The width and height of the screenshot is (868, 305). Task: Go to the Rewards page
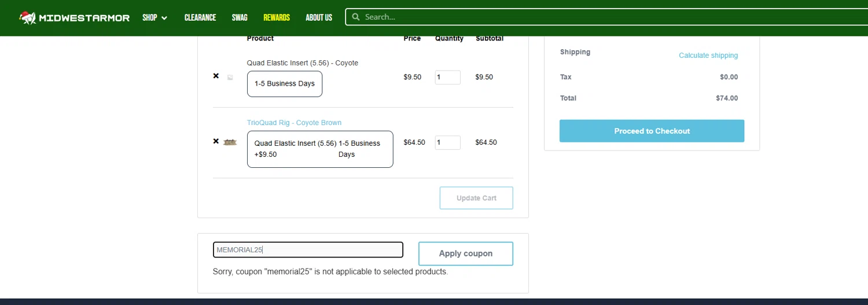pyautogui.click(x=277, y=17)
